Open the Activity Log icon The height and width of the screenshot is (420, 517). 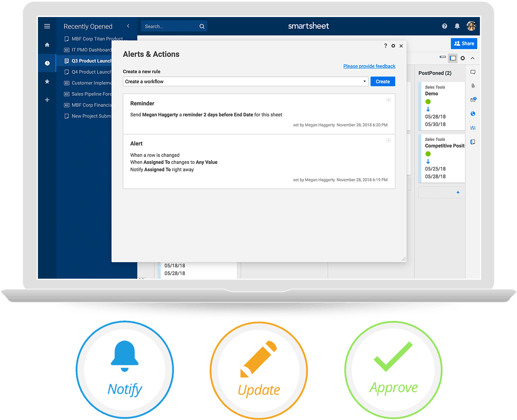pyautogui.click(x=473, y=128)
